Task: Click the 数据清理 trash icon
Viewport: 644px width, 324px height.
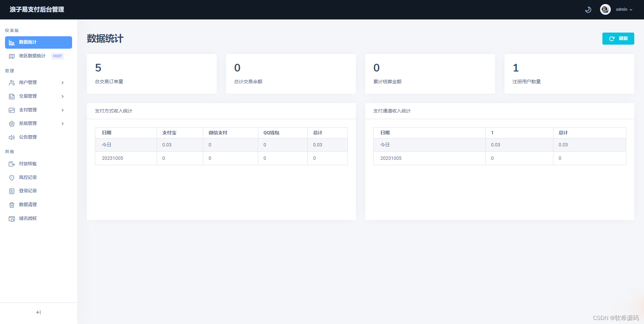Action: (12, 205)
